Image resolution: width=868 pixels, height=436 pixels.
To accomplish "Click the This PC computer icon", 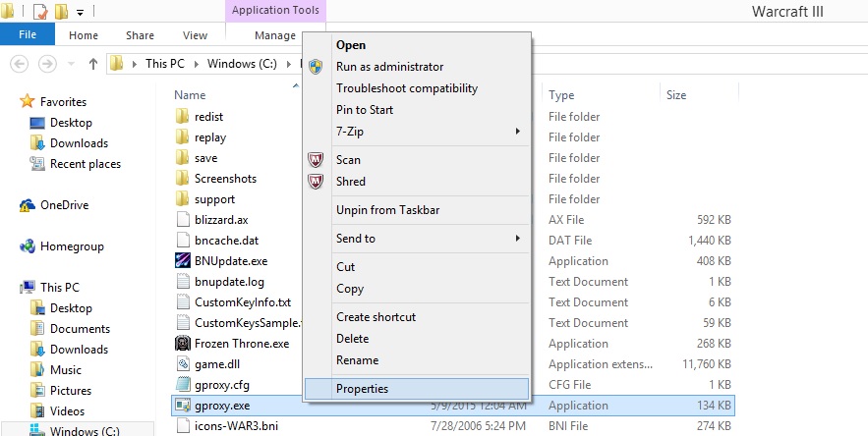I will point(28,287).
